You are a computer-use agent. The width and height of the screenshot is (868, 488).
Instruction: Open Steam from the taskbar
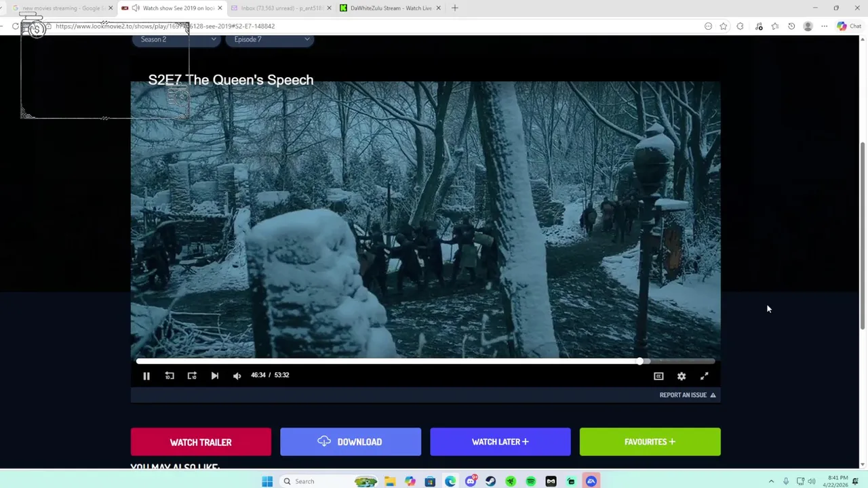click(490, 481)
